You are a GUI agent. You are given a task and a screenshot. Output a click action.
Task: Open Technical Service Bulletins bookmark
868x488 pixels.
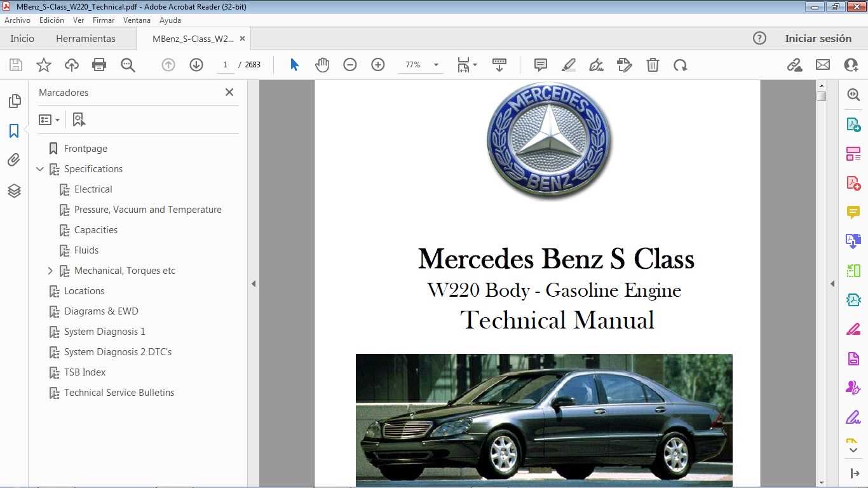pyautogui.click(x=119, y=393)
